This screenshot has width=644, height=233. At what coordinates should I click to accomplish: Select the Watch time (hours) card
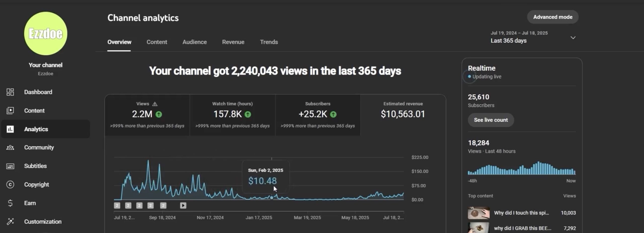[232, 115]
